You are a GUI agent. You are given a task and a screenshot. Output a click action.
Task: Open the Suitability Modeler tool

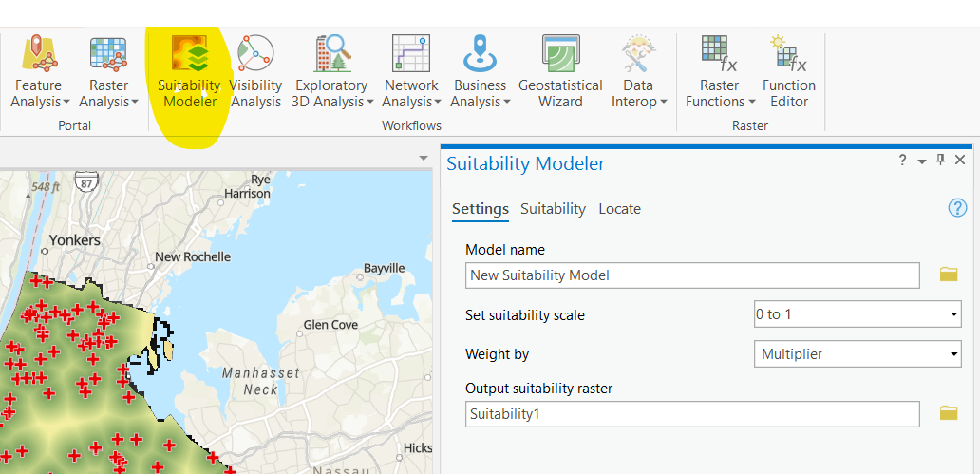pyautogui.click(x=190, y=55)
